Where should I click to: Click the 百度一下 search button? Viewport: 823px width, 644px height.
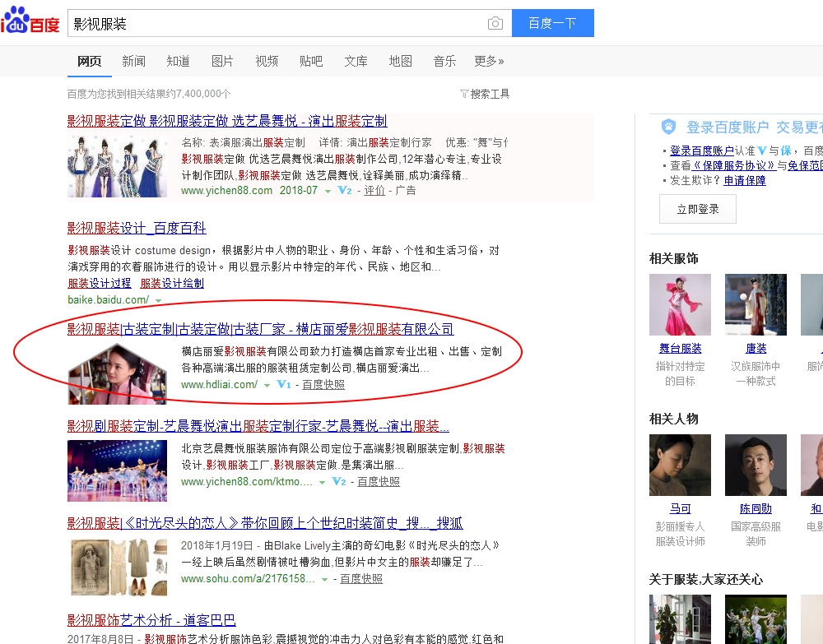coord(553,23)
